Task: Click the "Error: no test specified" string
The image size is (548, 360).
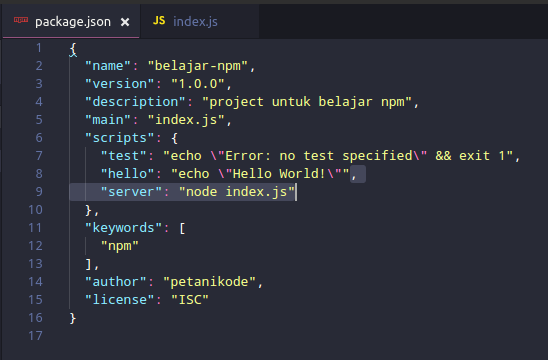Action: coord(319,156)
